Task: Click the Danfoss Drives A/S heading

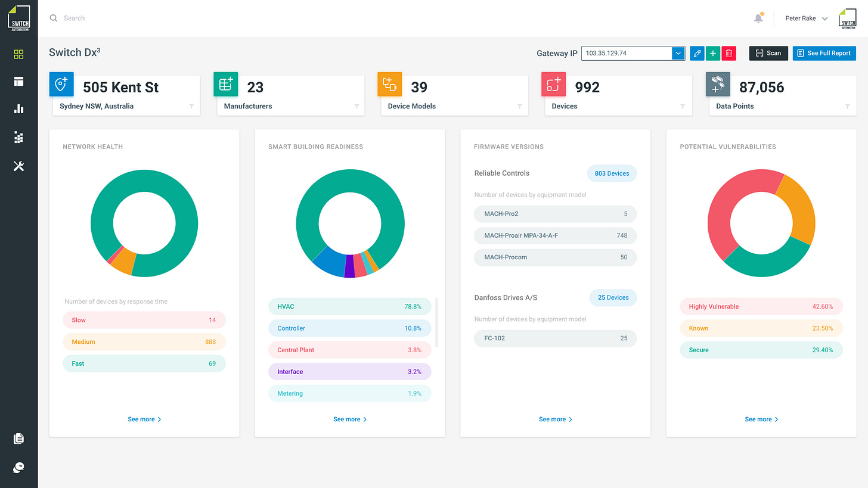Action: [506, 297]
